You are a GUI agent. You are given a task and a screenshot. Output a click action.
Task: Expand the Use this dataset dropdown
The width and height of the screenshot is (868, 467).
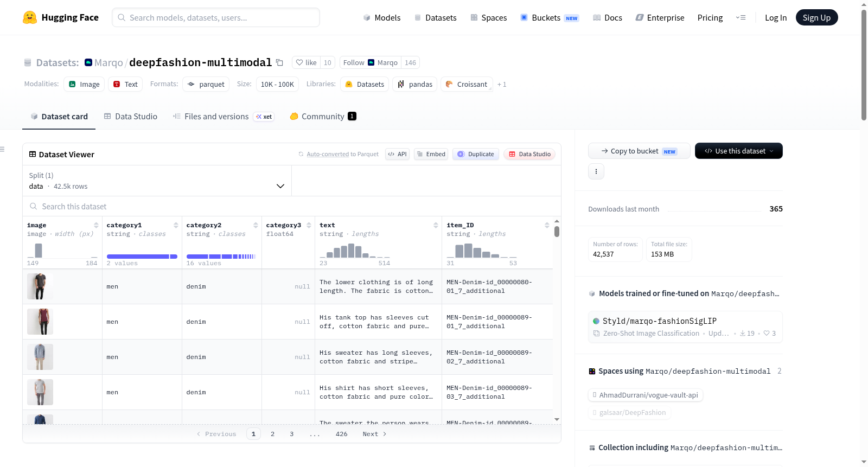[738, 151]
